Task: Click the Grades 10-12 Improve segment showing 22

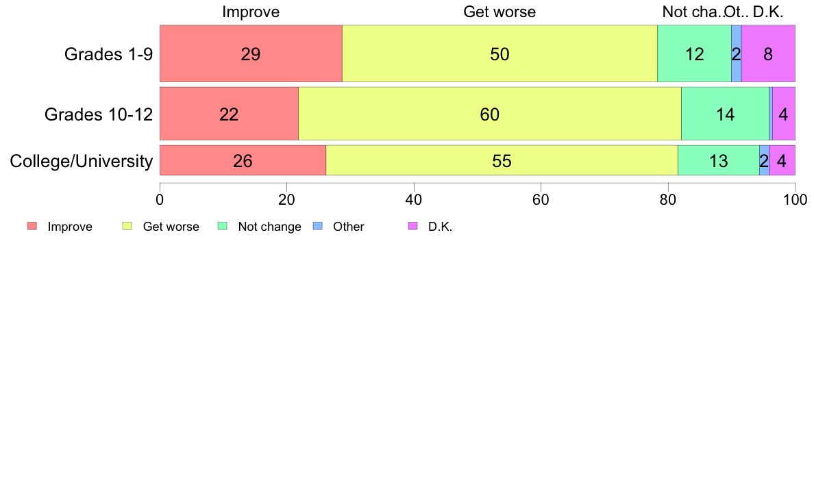Action: (229, 114)
